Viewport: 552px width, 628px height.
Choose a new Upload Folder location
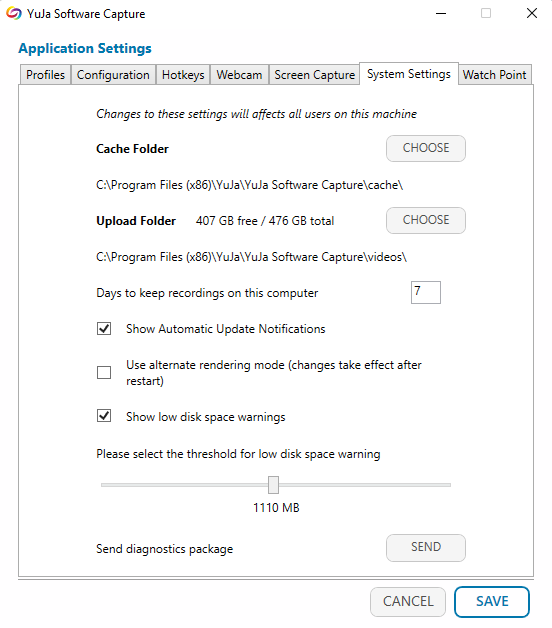(x=426, y=220)
